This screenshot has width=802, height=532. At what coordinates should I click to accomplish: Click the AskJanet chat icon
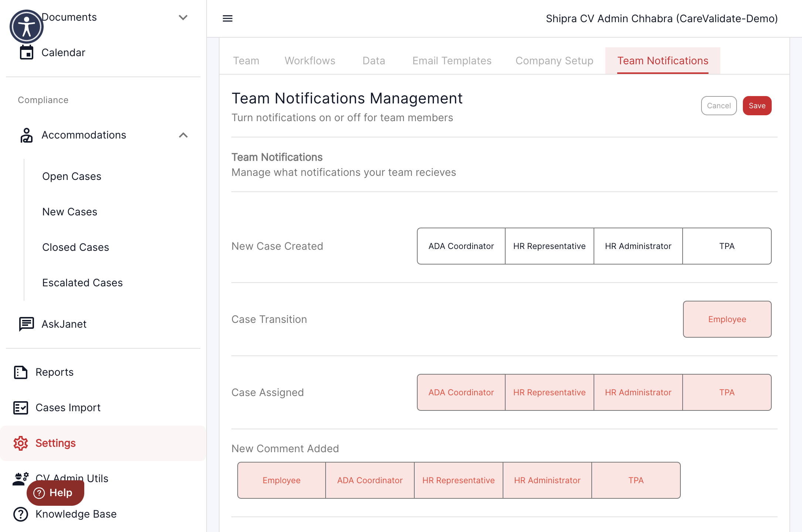point(27,324)
